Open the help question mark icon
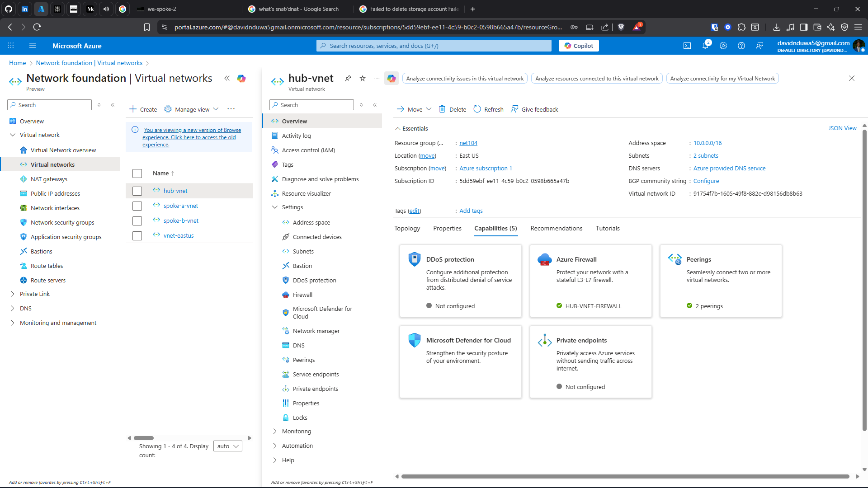The image size is (868, 488). 741,46
